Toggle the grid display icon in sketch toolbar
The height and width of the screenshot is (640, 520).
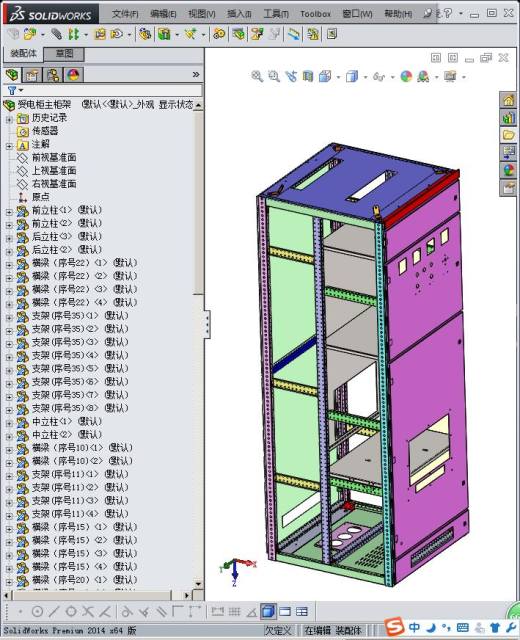[x=234, y=611]
